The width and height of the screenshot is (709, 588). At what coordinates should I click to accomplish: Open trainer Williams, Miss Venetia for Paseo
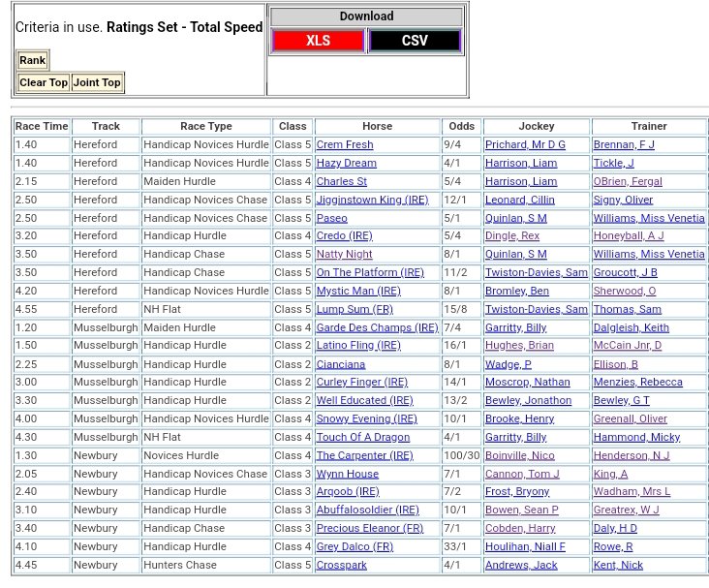[x=649, y=218]
